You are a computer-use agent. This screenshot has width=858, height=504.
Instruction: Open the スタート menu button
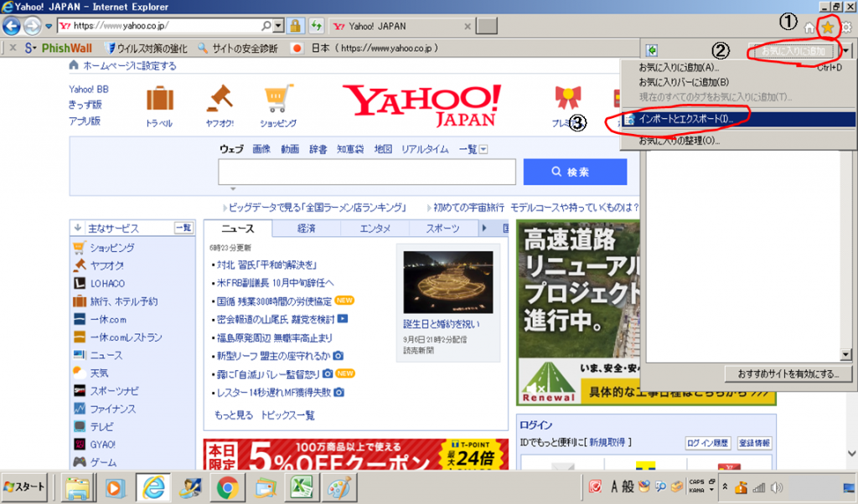click(x=24, y=486)
